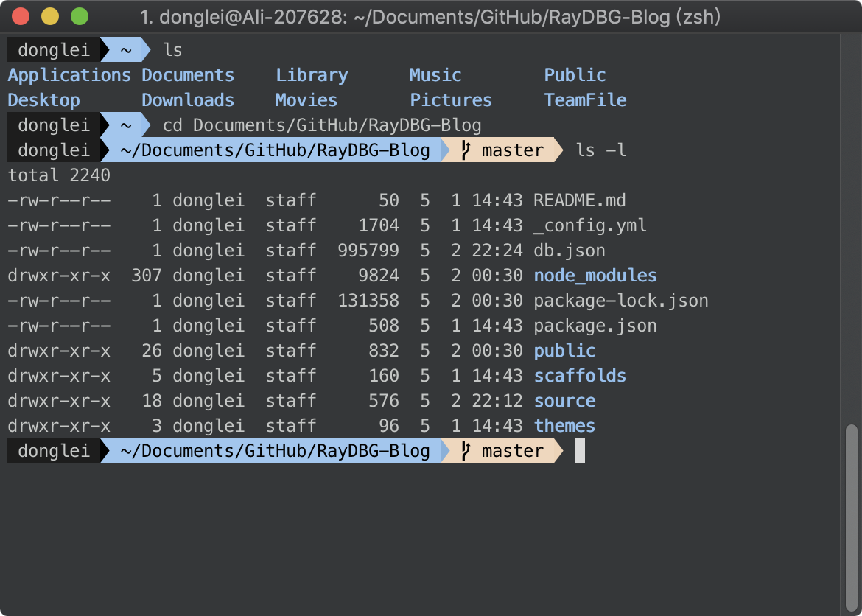Click the source directory entry
This screenshot has width=862, height=616.
pyautogui.click(x=564, y=401)
